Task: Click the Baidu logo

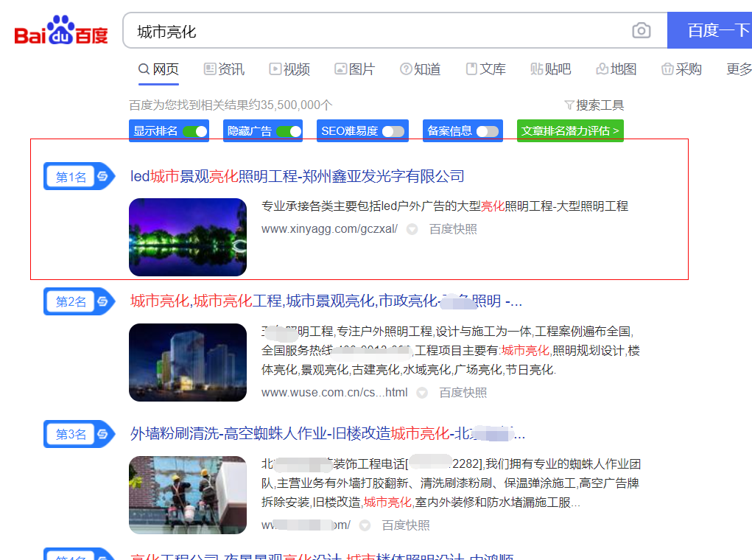Action: pyautogui.click(x=61, y=30)
